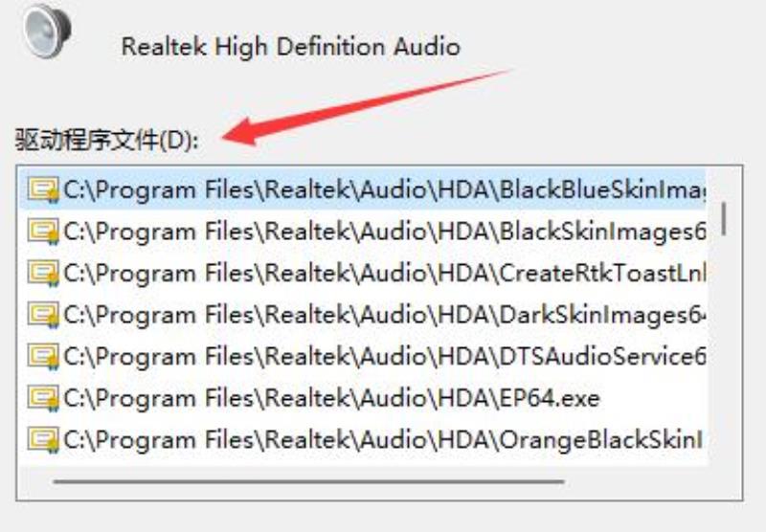Click the file icon beside BlackBlueSkinImages entry
766x532 pixels.
click(43, 189)
